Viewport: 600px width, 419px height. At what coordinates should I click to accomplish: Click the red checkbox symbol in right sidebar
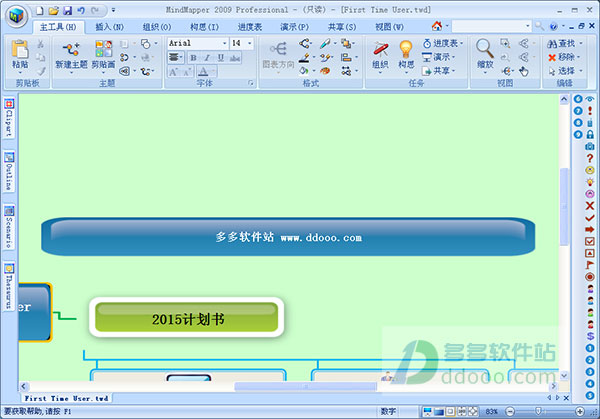(590, 241)
